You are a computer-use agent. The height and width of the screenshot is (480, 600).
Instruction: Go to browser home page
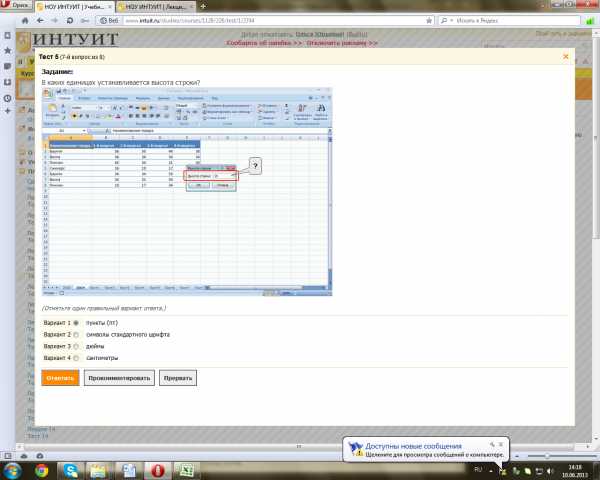[25, 21]
